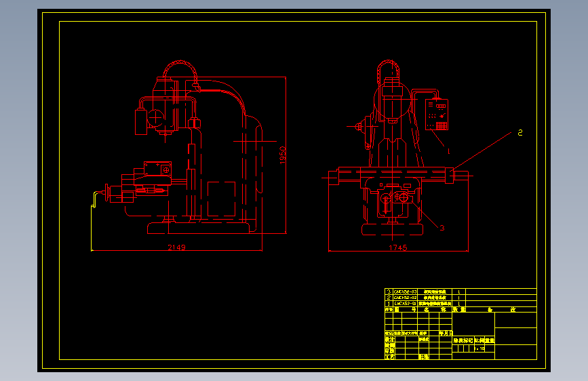Select row number 3 in parts list

point(389,292)
